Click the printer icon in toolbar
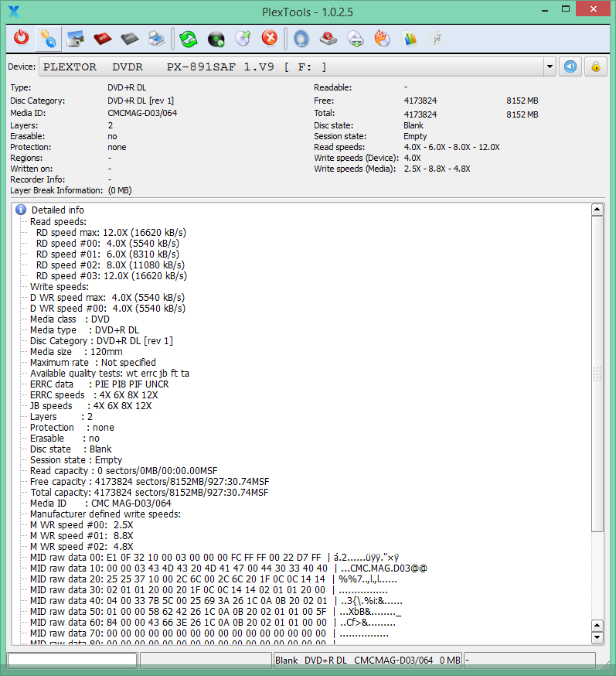 156,39
